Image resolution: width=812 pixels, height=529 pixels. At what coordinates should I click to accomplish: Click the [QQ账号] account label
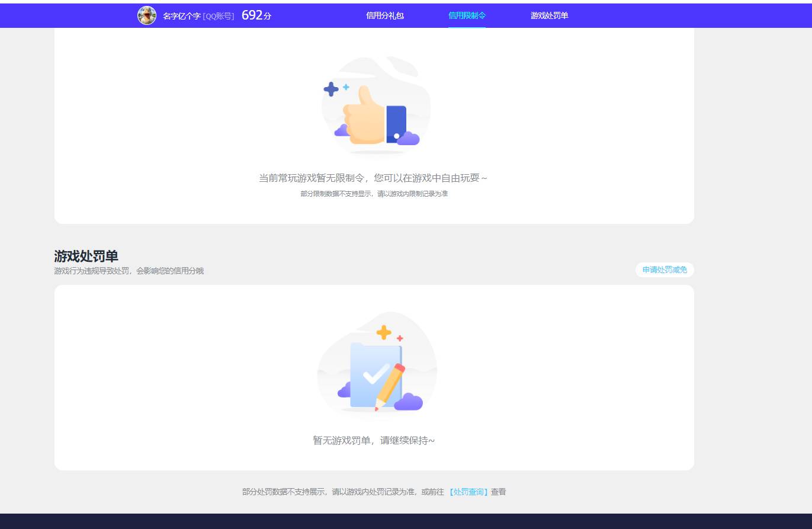(217, 15)
